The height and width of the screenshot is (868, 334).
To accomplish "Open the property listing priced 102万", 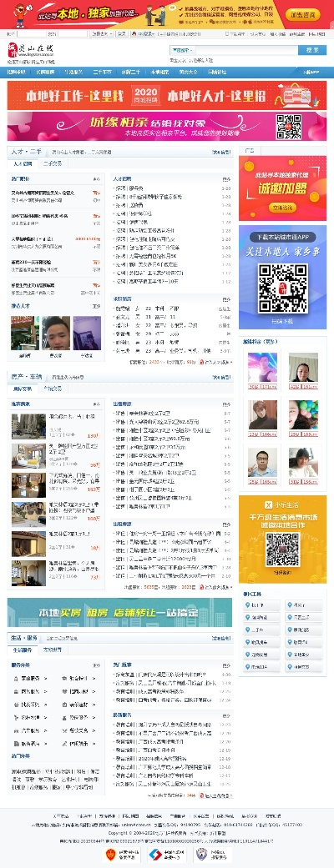I will pos(56,484).
